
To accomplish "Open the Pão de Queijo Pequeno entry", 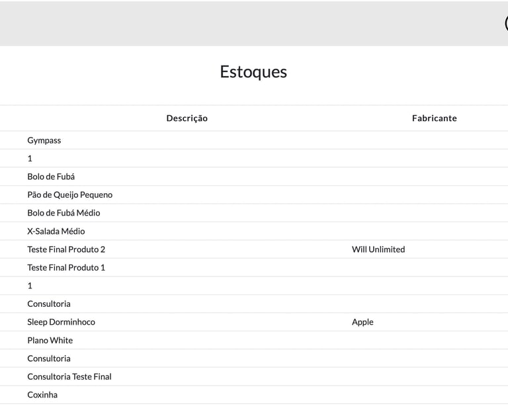I will [70, 194].
